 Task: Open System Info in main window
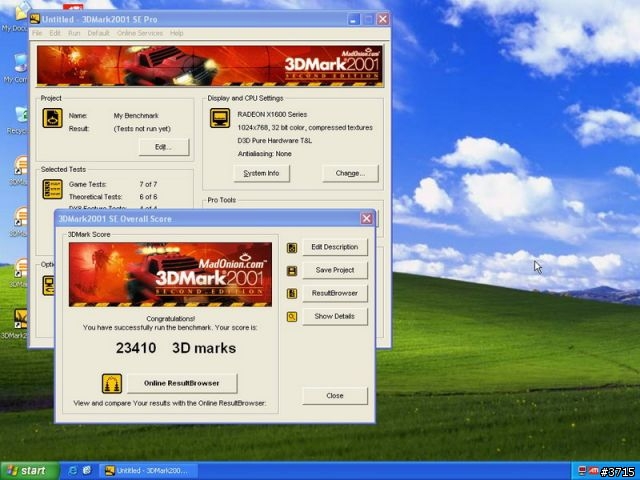pos(261,173)
